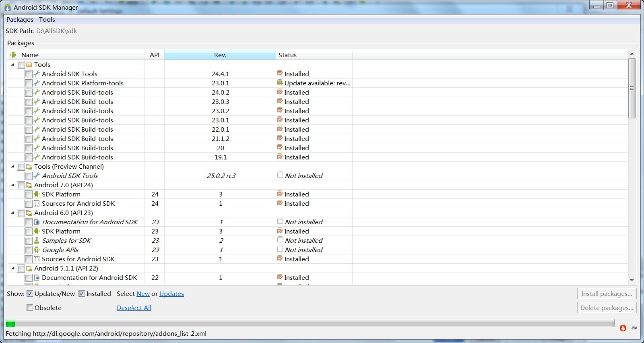Click the Android robot icon for API 23 SDK Platform
The width and height of the screenshot is (644, 343).
[x=37, y=231]
